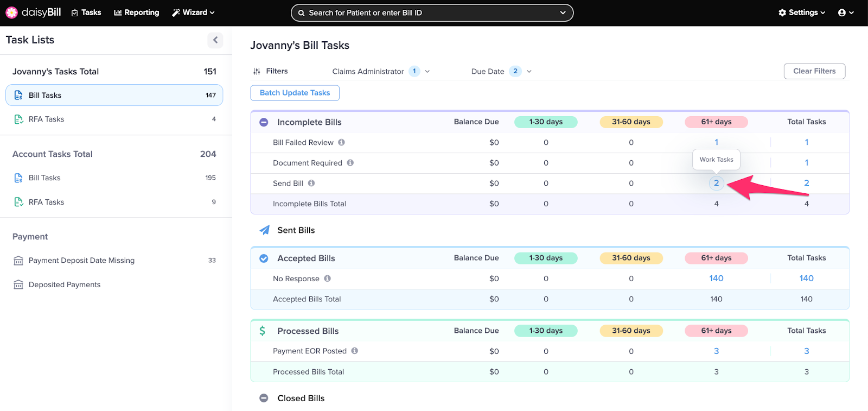Viewport: 868px width, 411px height.
Task: Click the red 61+ days badge in Incomplete Bills
Action: [716, 122]
